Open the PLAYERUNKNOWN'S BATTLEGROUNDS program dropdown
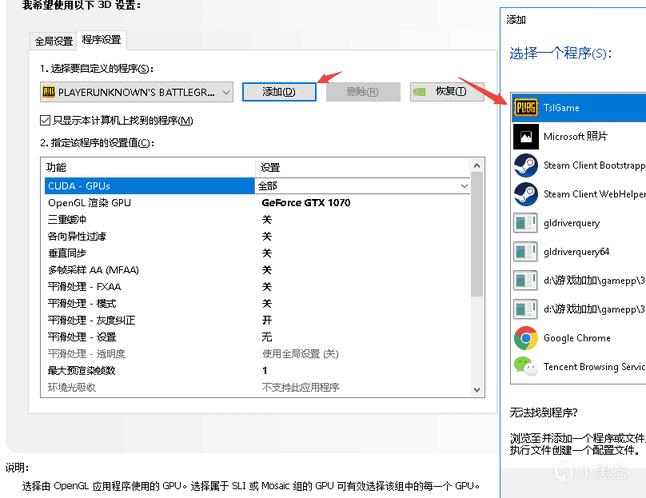This screenshot has height=498, width=646. 137,92
